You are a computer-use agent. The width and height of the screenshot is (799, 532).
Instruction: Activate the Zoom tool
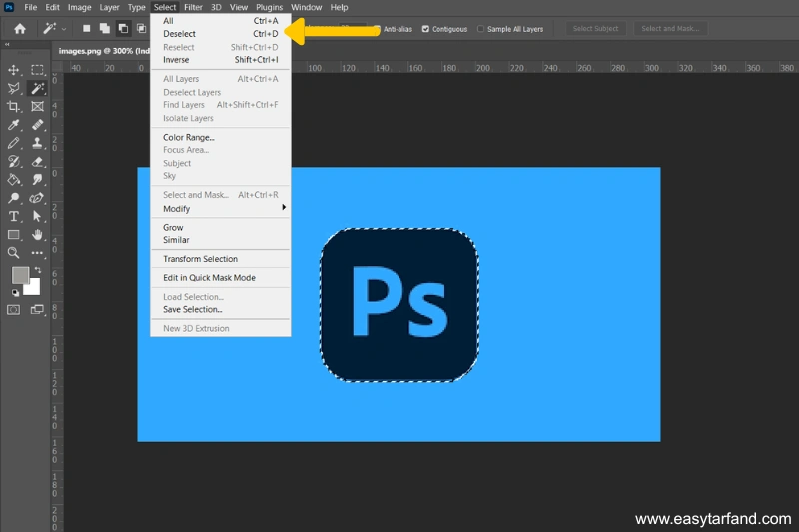(14, 253)
